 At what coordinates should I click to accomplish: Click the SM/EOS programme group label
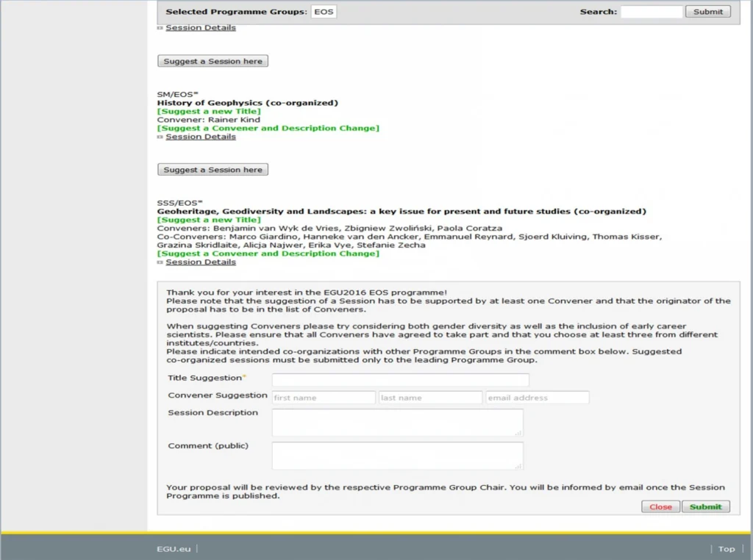pos(177,95)
